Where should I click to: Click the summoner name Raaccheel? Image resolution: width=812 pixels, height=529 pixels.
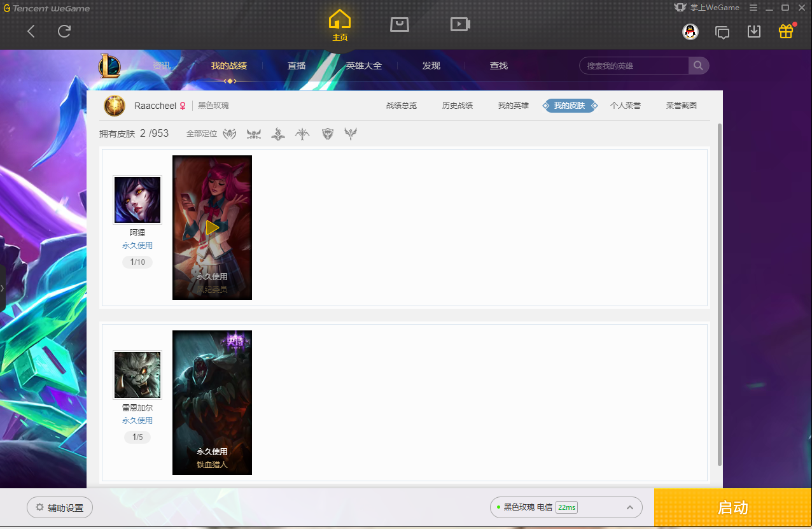click(155, 106)
